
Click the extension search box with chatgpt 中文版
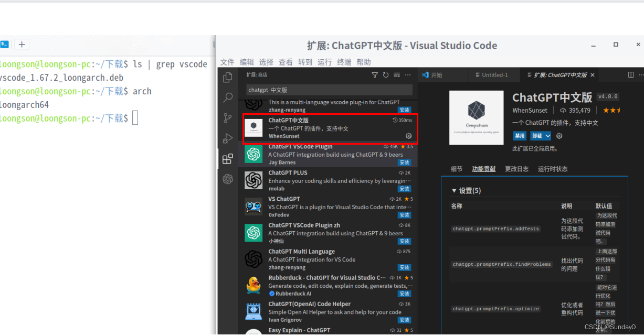[x=330, y=90]
